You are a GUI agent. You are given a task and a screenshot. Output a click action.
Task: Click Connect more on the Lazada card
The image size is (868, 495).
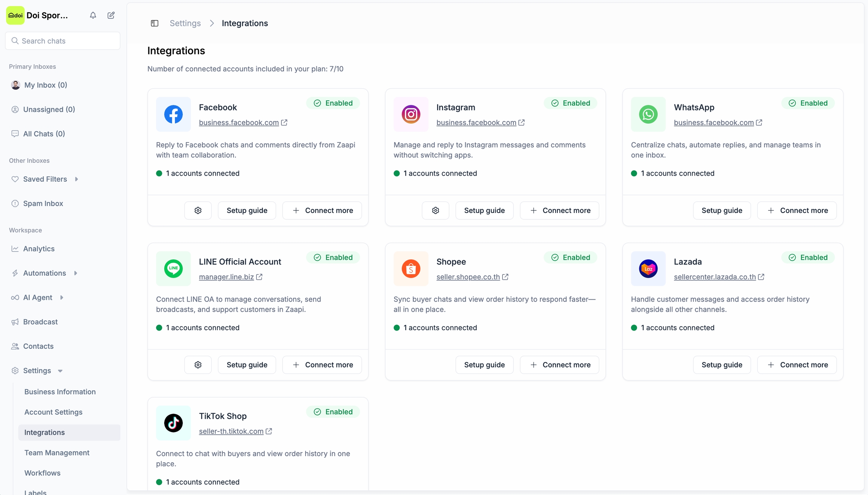[x=797, y=365]
